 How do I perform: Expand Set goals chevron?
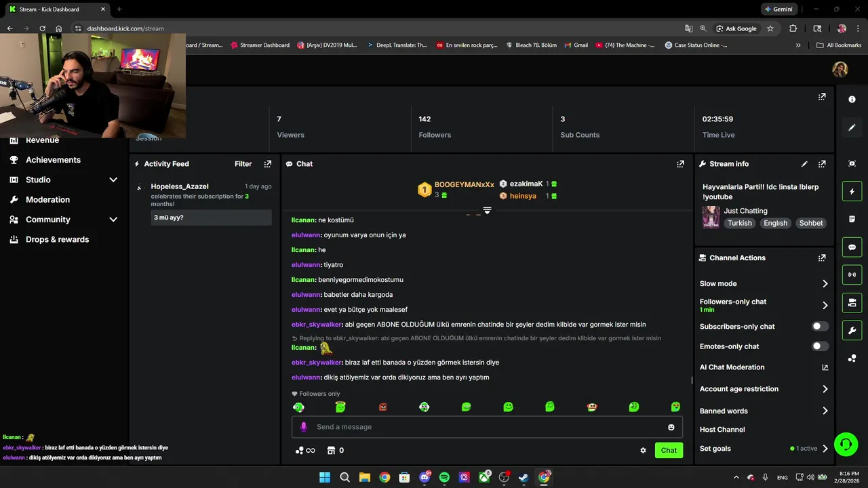[825, 449]
